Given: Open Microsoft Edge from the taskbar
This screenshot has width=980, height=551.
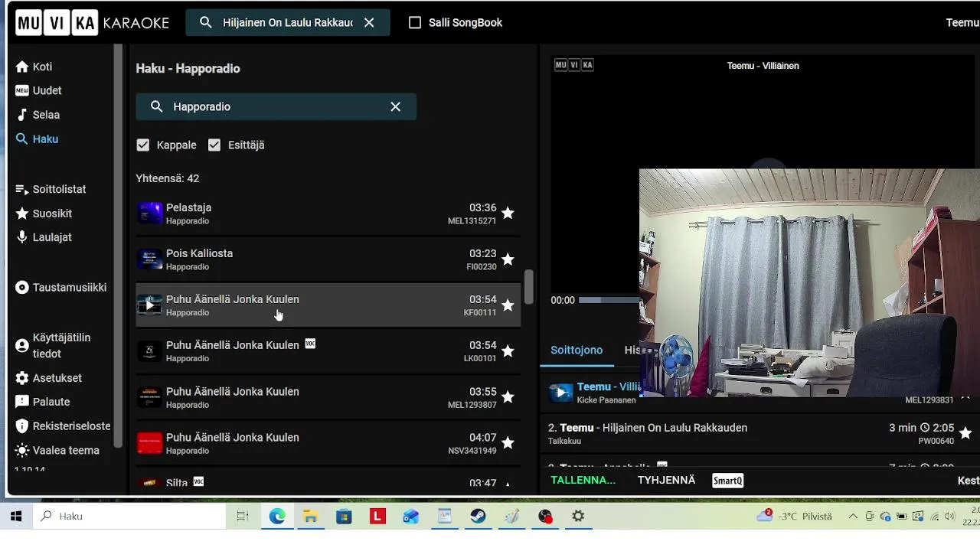Looking at the screenshot, I should [x=276, y=517].
